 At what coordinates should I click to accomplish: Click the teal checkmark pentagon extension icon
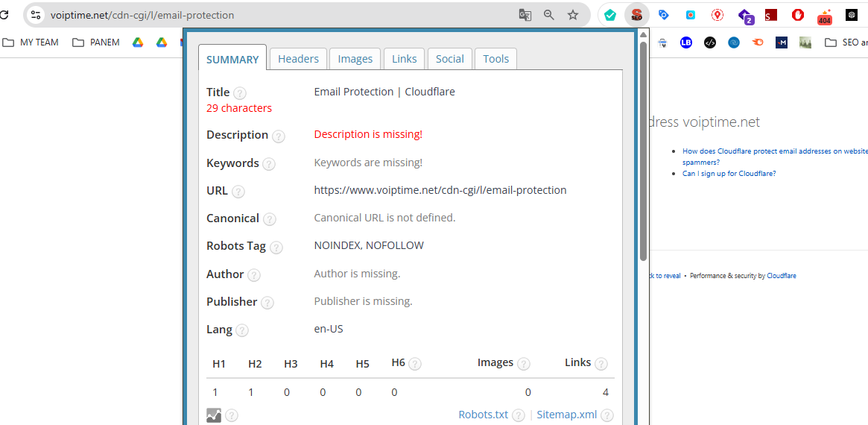coord(610,15)
